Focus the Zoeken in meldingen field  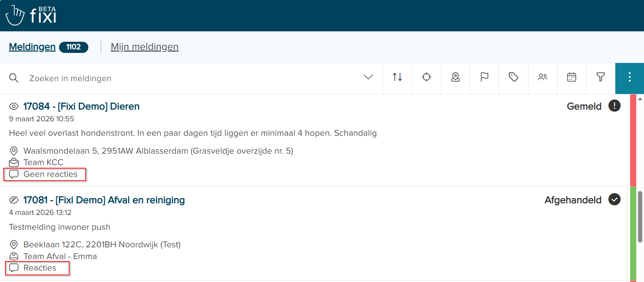tap(192, 78)
